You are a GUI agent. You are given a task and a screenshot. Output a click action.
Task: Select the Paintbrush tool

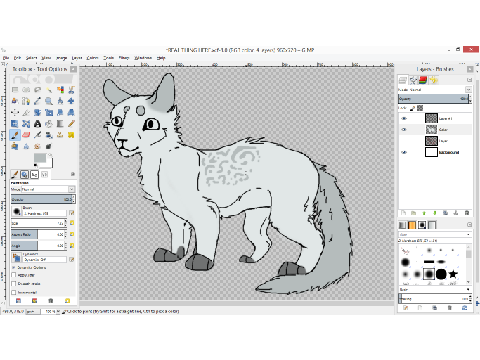tap(15, 135)
